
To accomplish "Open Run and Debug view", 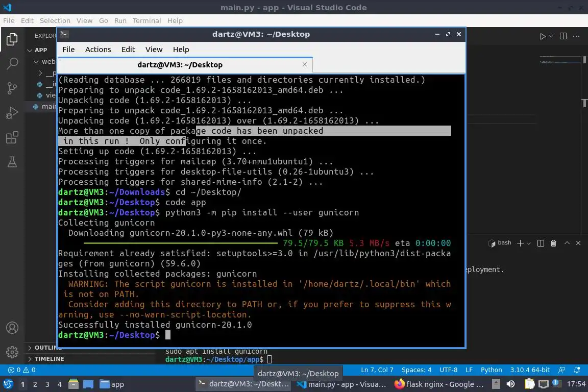I will coord(12,112).
